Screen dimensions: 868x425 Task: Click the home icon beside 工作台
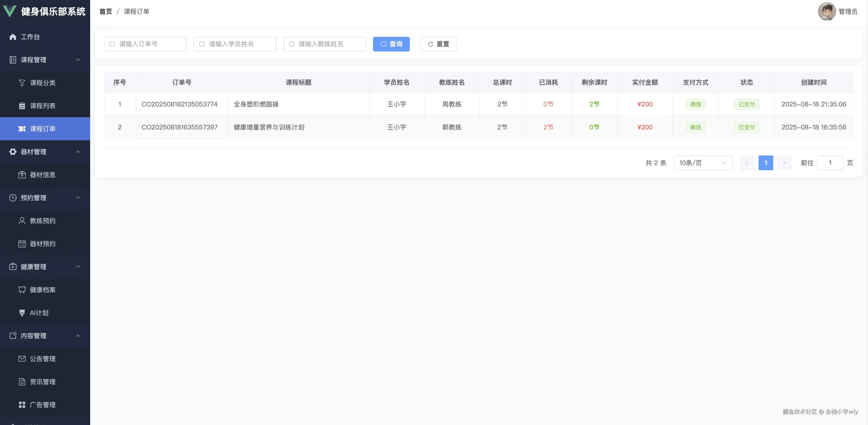click(x=13, y=37)
